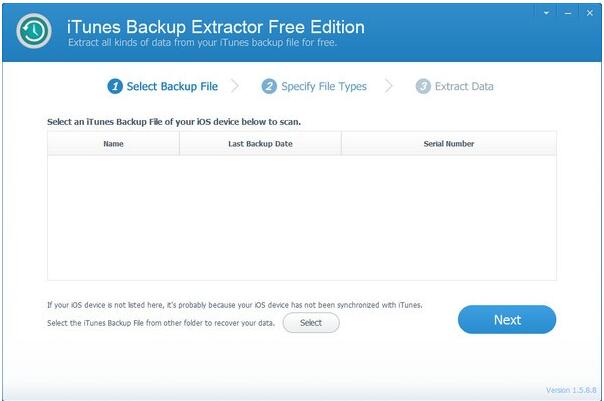Sort by Last Backup Date column
604x401 pixels.
(x=260, y=144)
